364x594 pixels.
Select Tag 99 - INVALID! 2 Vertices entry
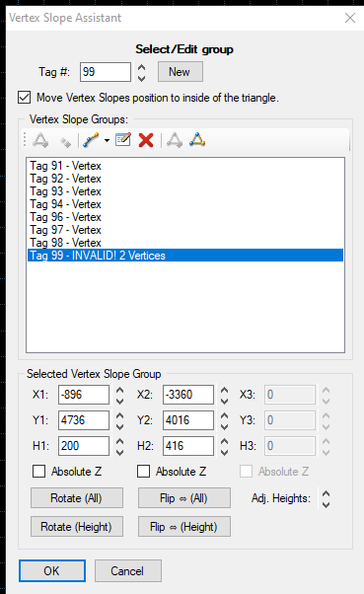[x=185, y=256]
